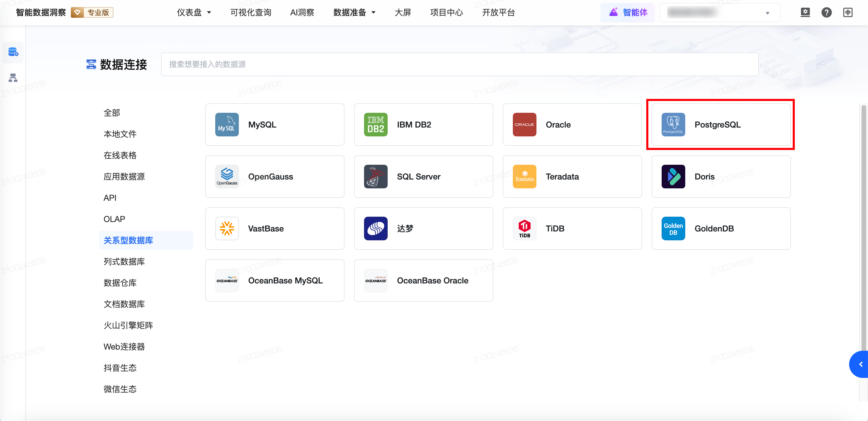868x421 pixels.
Task: Click the Doris database icon
Action: click(x=673, y=176)
